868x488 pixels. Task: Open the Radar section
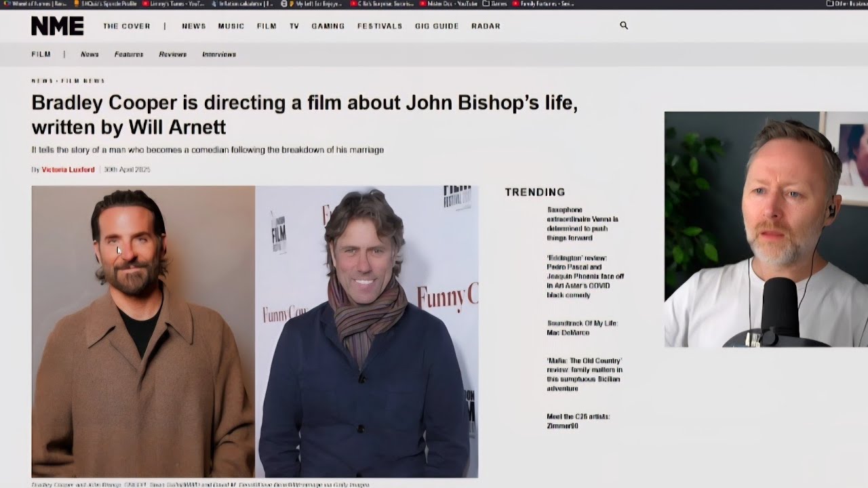pyautogui.click(x=486, y=26)
